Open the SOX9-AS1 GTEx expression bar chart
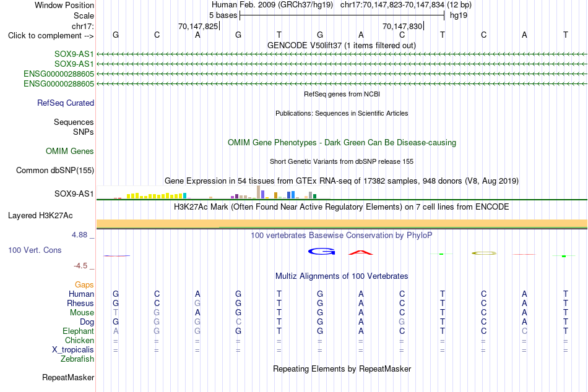The height and width of the screenshot is (392, 588). click(x=214, y=192)
